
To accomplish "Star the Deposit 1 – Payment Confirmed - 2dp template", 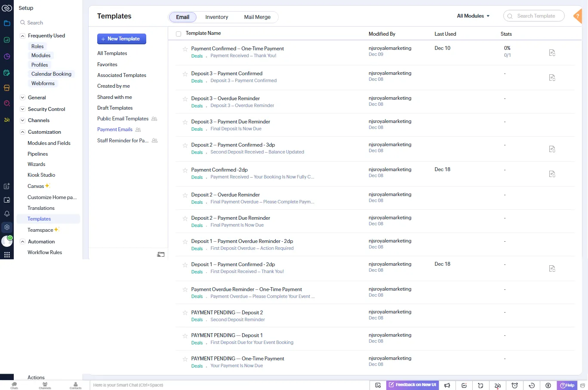I will coord(185,265).
